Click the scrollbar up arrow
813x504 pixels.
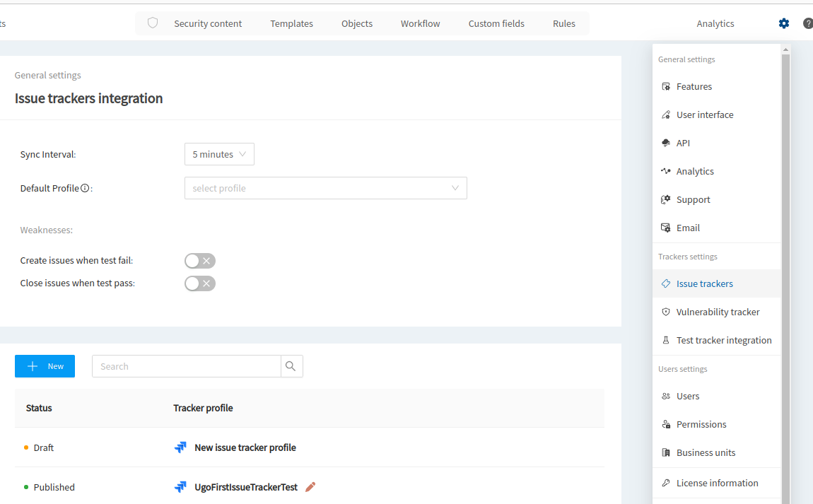785,49
